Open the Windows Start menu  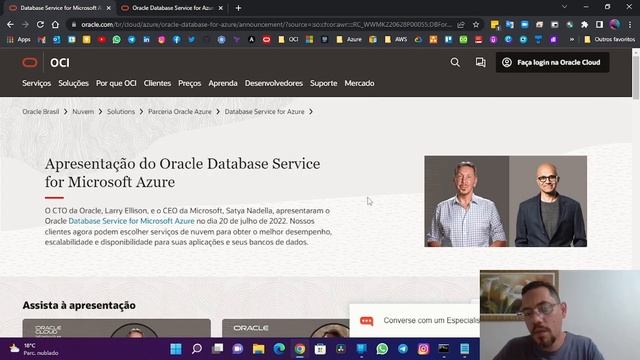[x=176, y=349]
